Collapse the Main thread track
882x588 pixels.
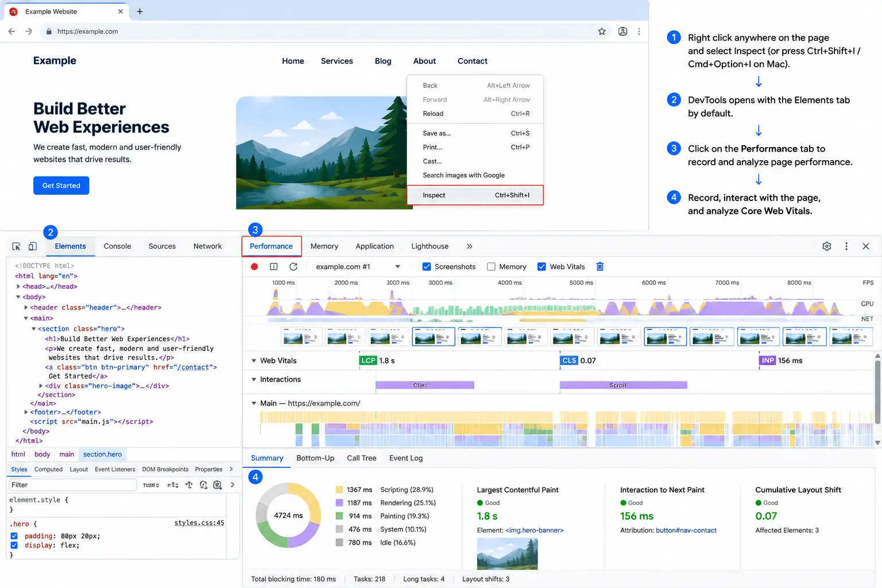click(254, 403)
